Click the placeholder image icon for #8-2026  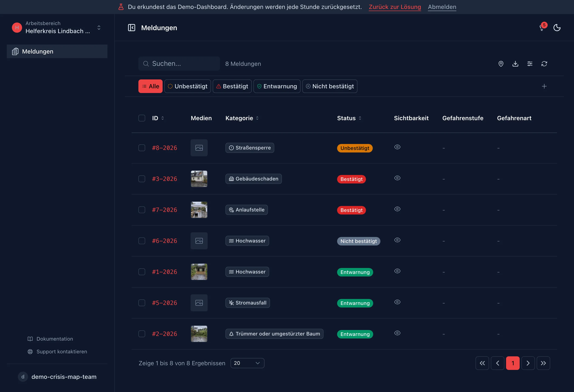[199, 148]
